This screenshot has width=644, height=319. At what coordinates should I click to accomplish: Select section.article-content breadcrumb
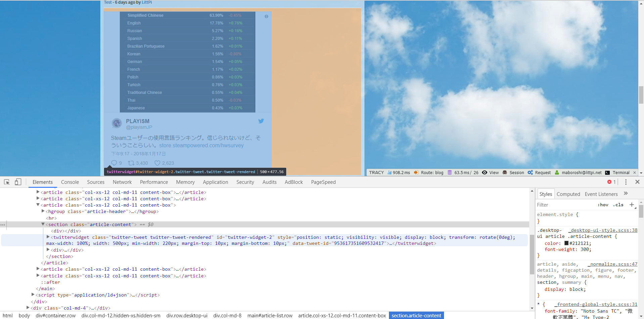(416, 315)
